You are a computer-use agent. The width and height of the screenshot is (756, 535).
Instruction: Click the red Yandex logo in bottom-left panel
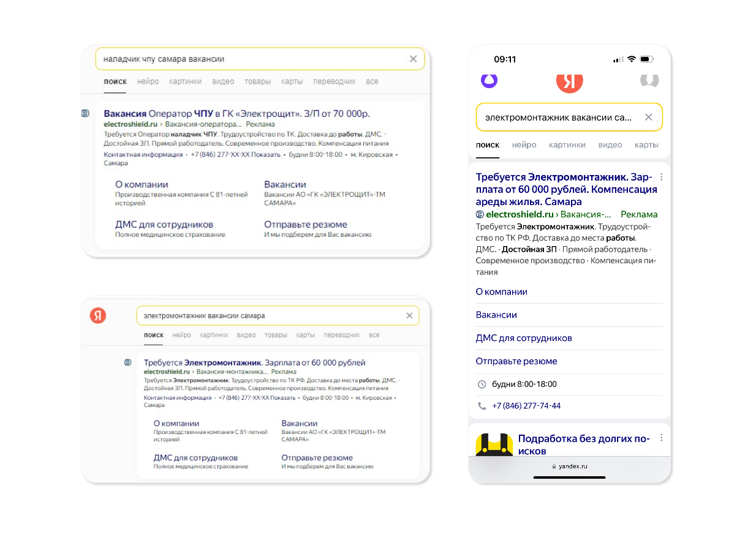(x=98, y=315)
